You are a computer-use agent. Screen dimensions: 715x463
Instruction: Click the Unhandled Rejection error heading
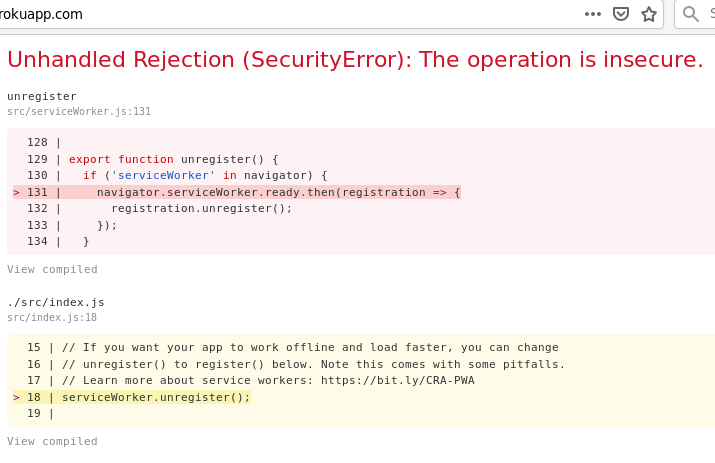pos(355,59)
